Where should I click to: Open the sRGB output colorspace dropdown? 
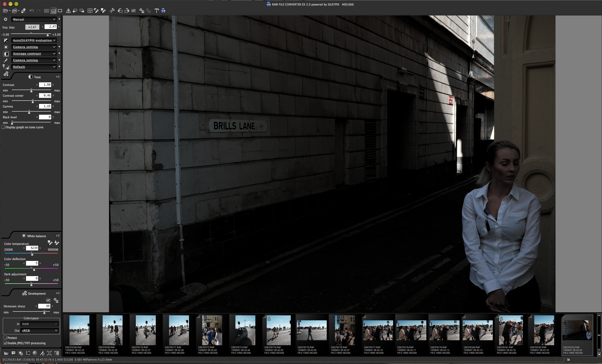[x=40, y=331]
